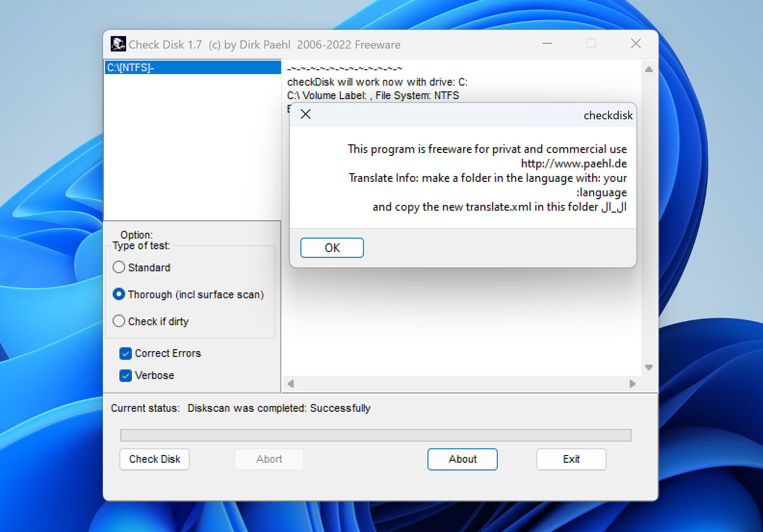The image size is (763, 532).
Task: Click the Check Disk app icon in title bar
Action: point(118,44)
